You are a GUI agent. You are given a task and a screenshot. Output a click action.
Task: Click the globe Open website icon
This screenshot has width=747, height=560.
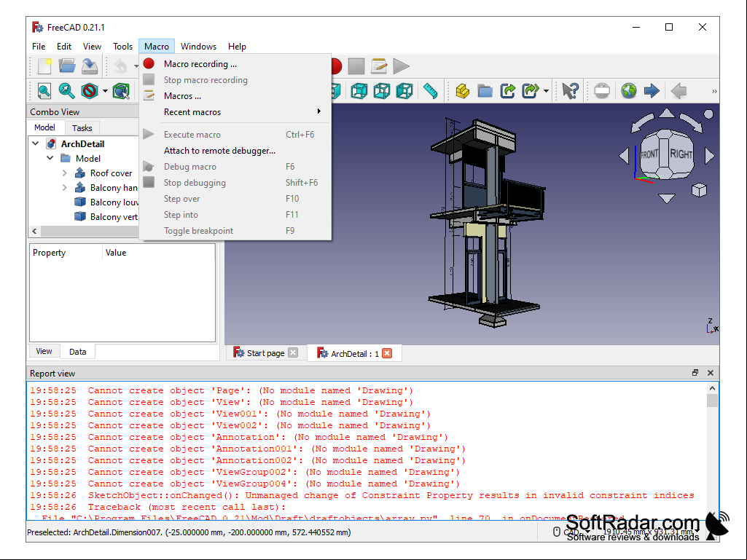(x=629, y=90)
